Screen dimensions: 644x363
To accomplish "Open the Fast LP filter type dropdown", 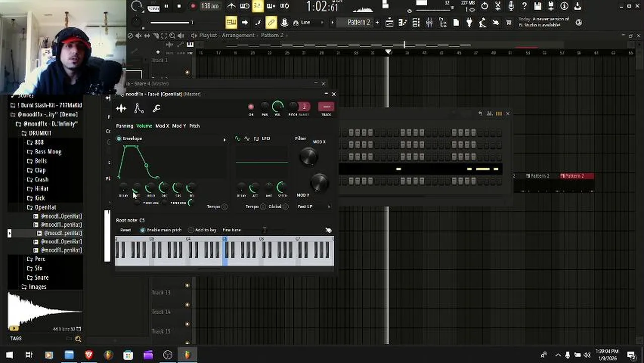I will pos(313,207).
